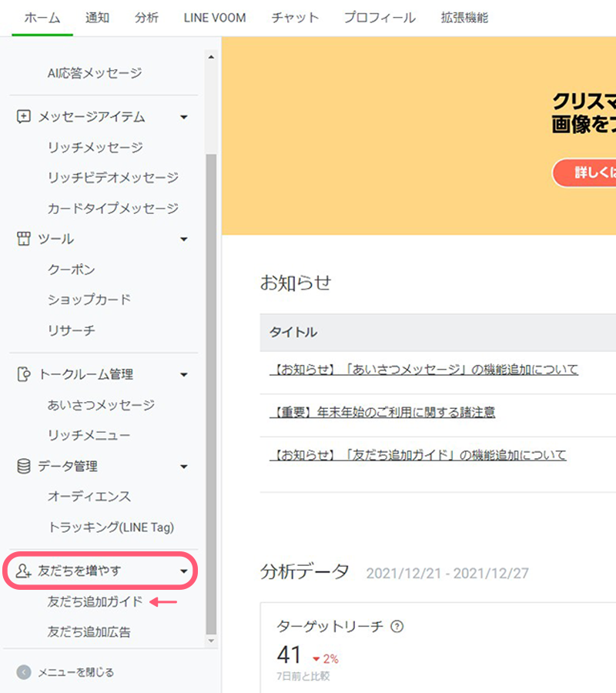The image size is (616, 693).
Task: Toggle the 友だちを増やす dropdown arrow
Action: pyautogui.click(x=183, y=572)
